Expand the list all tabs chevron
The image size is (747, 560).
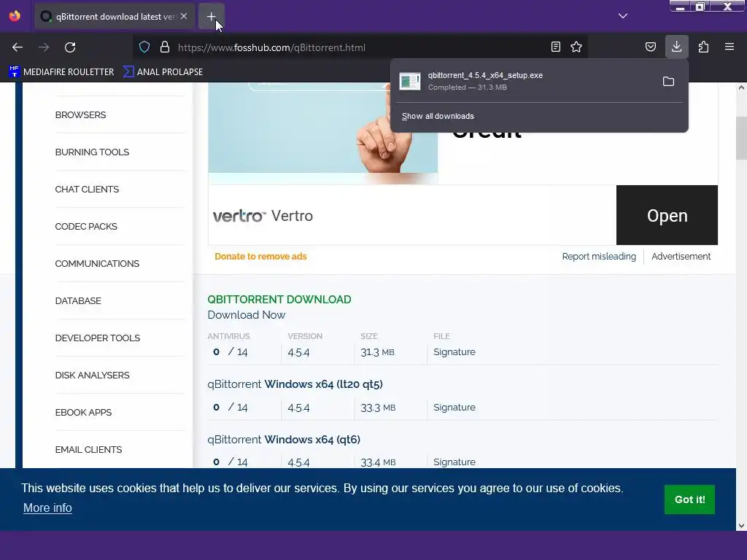(623, 16)
